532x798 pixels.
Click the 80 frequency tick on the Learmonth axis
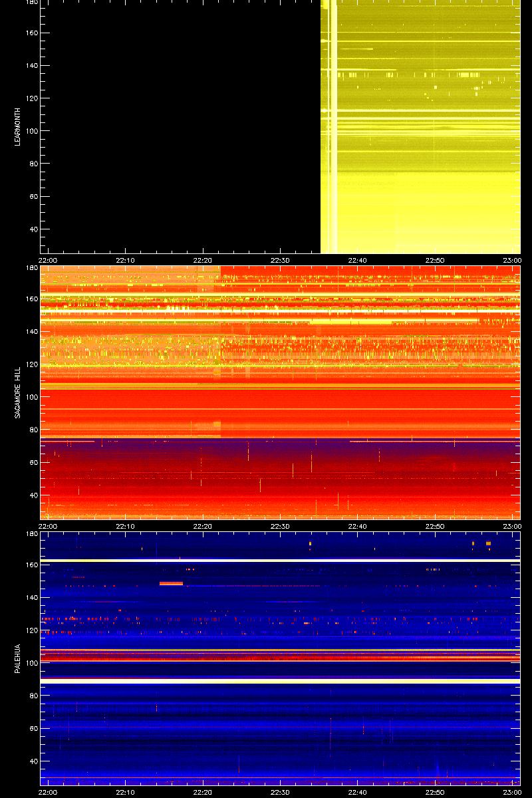coord(33,164)
